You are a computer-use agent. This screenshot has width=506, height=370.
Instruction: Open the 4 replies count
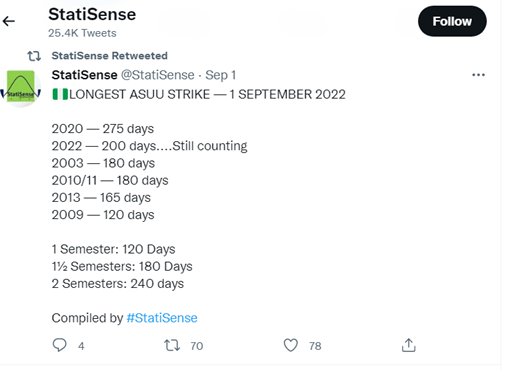pyautogui.click(x=81, y=346)
